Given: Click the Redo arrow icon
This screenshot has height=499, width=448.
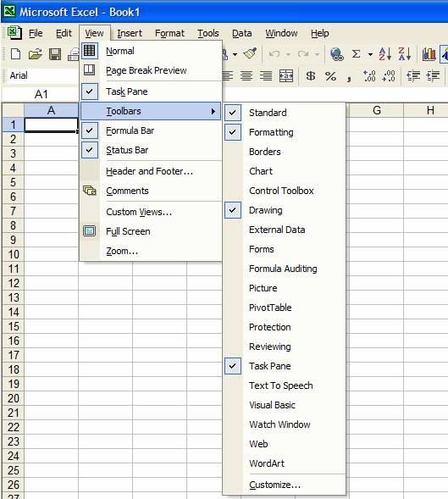Looking at the screenshot, I should pos(303,54).
